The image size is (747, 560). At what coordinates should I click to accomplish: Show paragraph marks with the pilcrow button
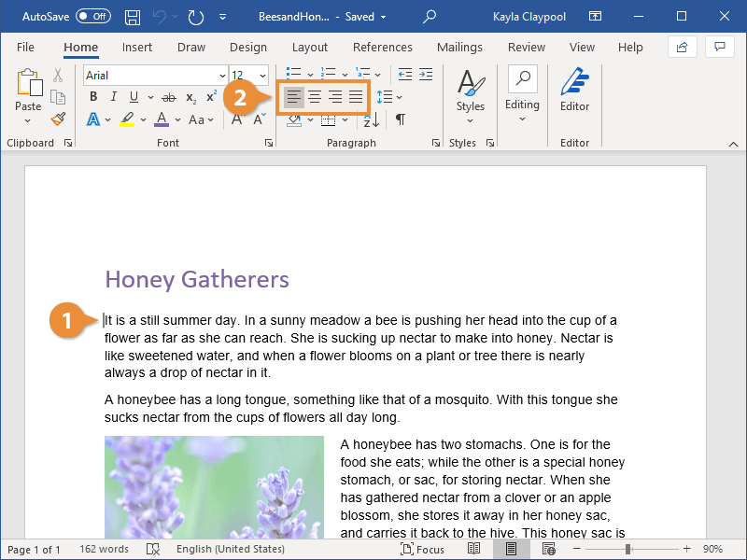click(400, 119)
